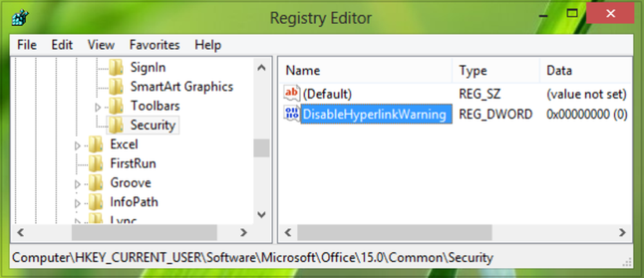The image size is (644, 278).
Task: Select the InfoPath key label
Action: pyautogui.click(x=134, y=203)
